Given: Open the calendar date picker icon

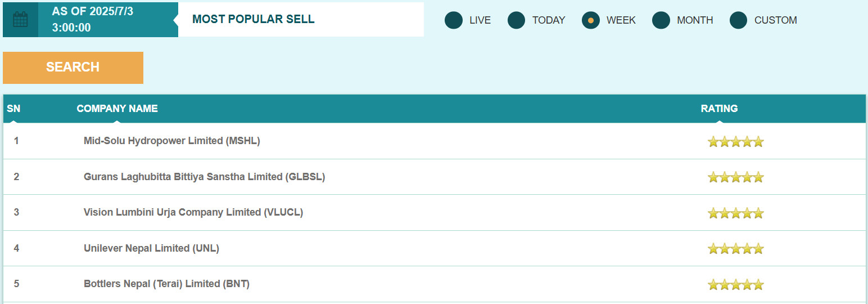Looking at the screenshot, I should click(x=20, y=20).
